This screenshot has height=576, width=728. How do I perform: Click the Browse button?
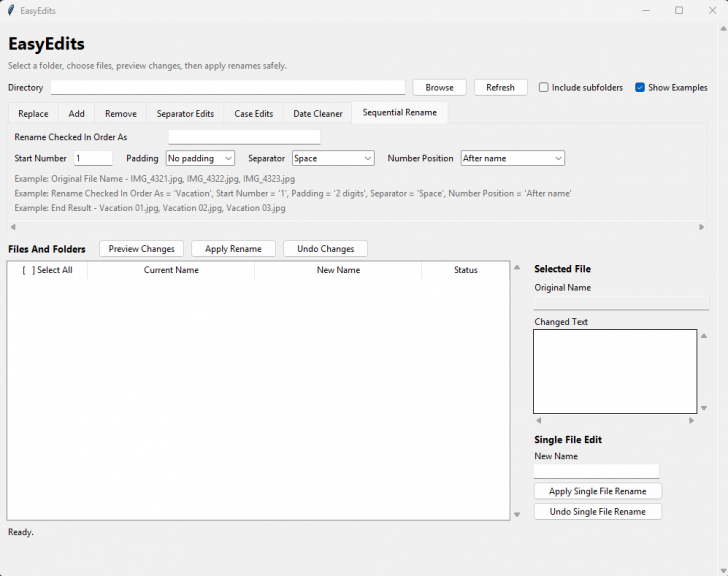439,88
